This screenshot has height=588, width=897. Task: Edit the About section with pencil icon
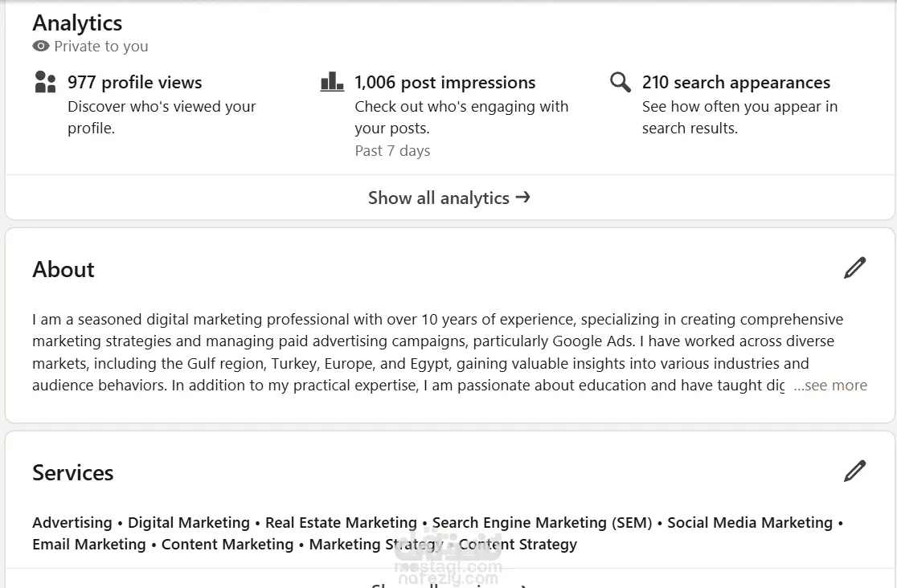point(854,268)
